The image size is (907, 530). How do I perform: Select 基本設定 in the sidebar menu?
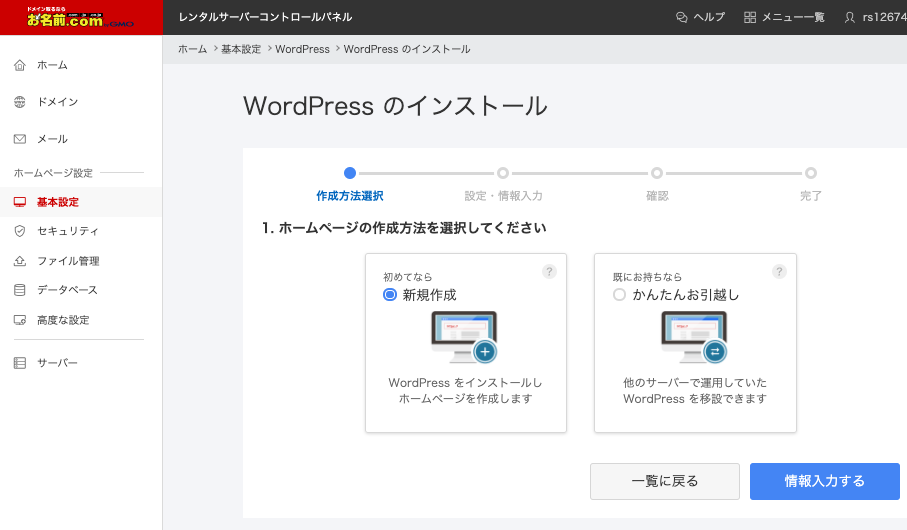point(57,202)
